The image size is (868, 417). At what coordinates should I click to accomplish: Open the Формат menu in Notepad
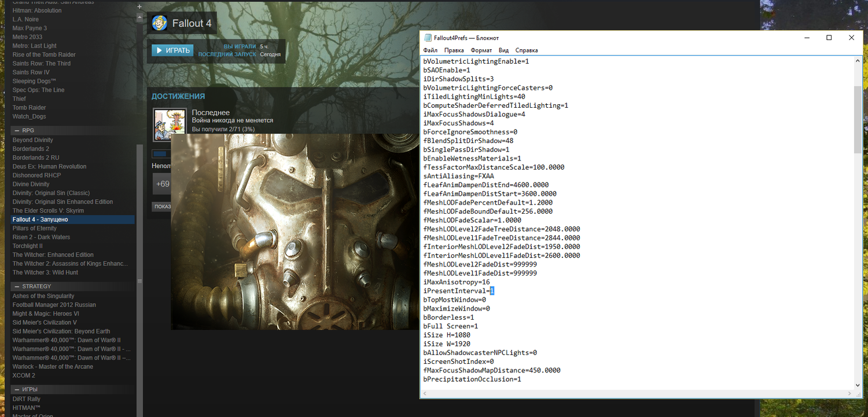click(x=481, y=50)
